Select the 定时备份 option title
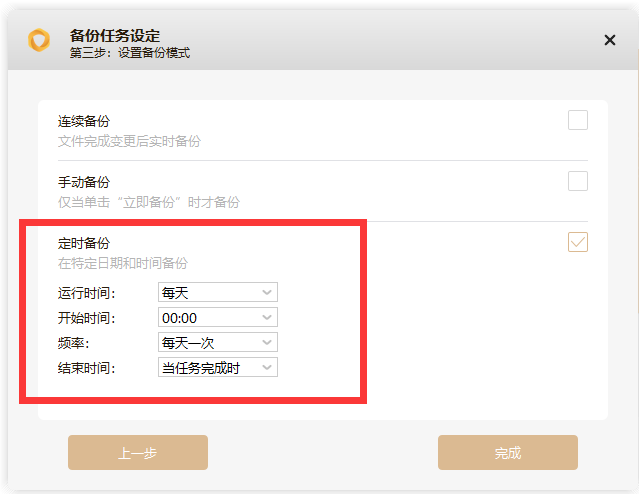The width and height of the screenshot is (639, 494). point(84,243)
